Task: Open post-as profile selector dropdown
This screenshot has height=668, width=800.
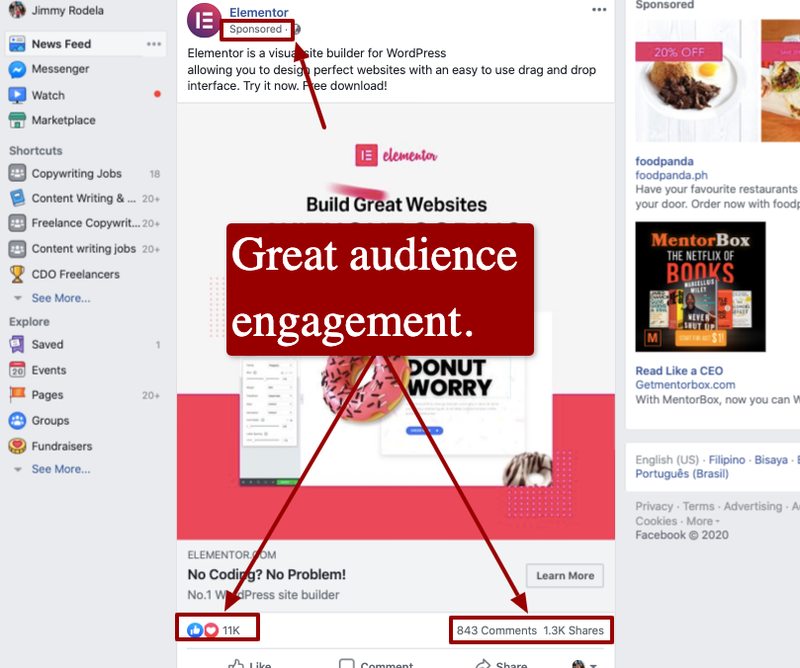Action: pyautogui.click(x=585, y=664)
